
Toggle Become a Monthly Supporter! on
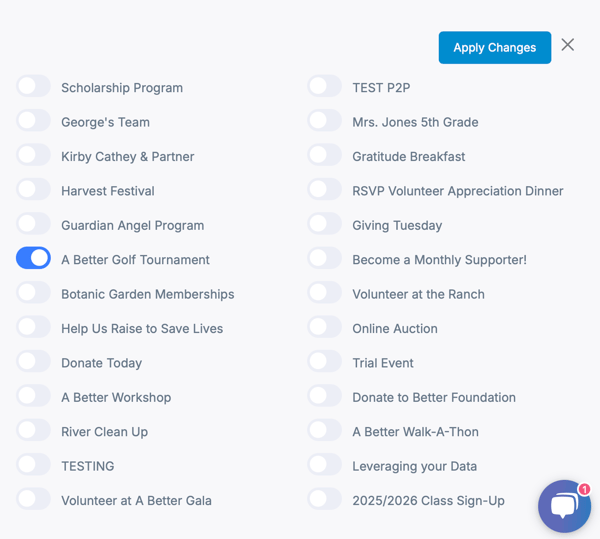(x=324, y=258)
